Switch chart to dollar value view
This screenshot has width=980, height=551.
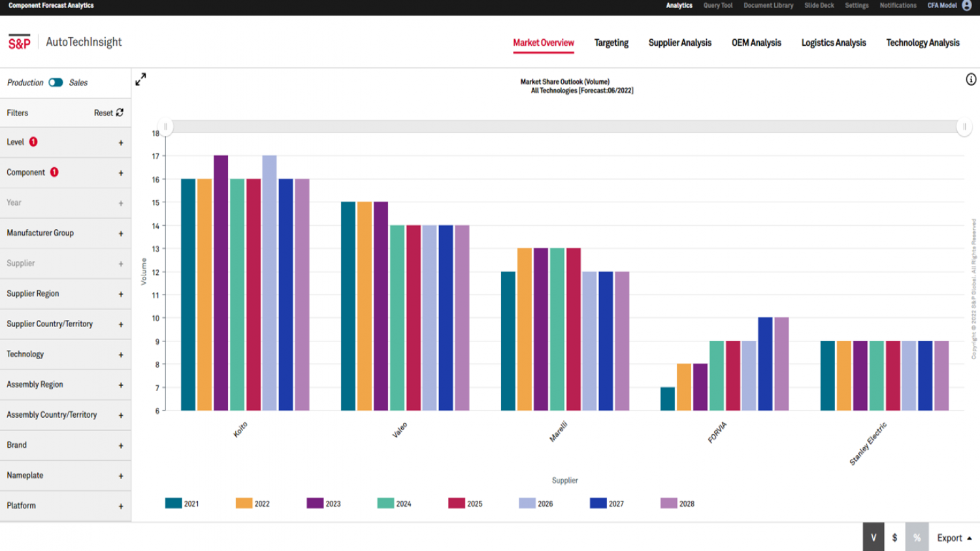894,537
